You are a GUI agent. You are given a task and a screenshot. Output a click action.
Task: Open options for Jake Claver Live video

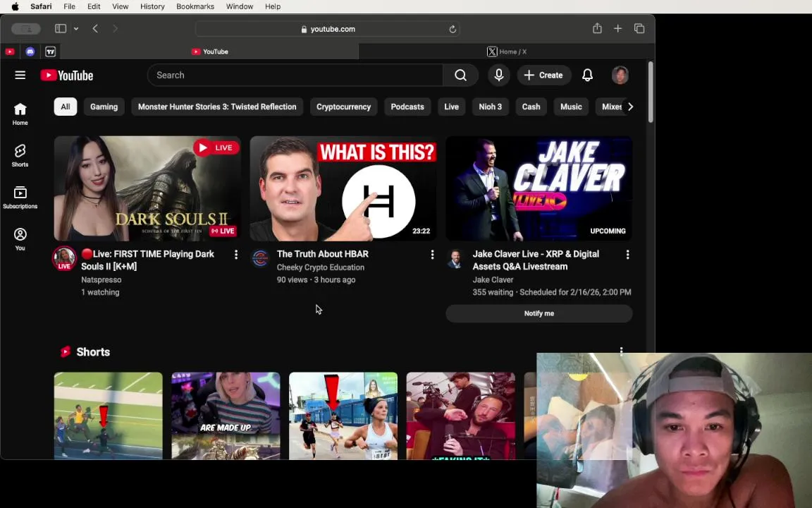[x=627, y=255]
